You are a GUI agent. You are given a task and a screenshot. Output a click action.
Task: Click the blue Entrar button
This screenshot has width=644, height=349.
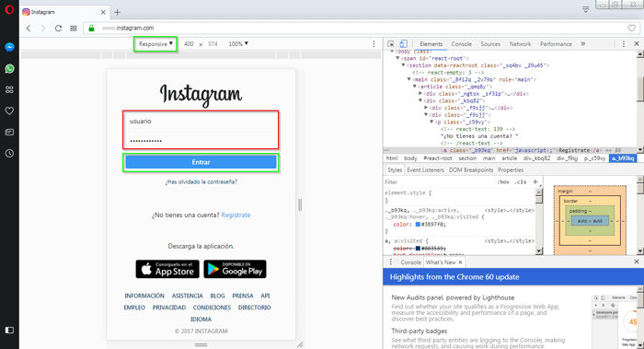[x=201, y=162]
